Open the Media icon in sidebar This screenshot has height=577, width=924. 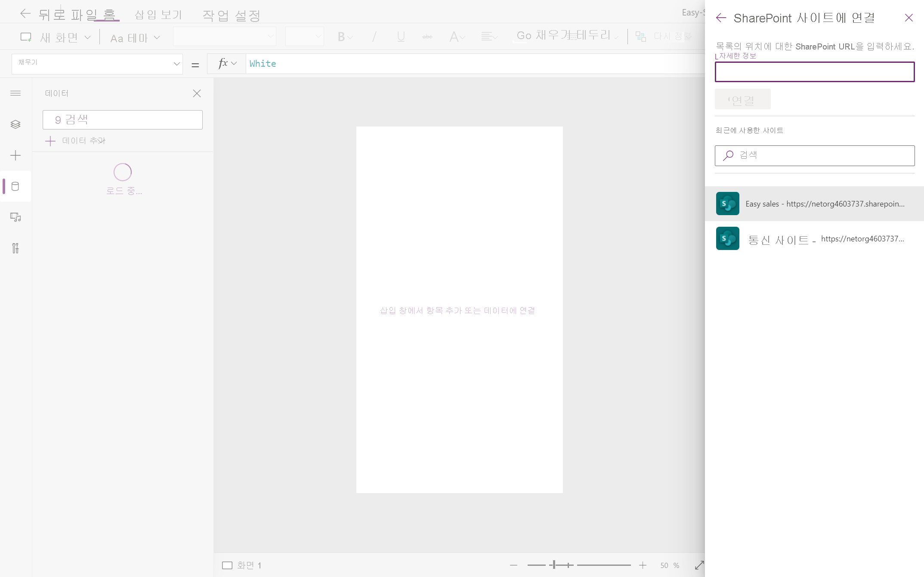pyautogui.click(x=15, y=217)
